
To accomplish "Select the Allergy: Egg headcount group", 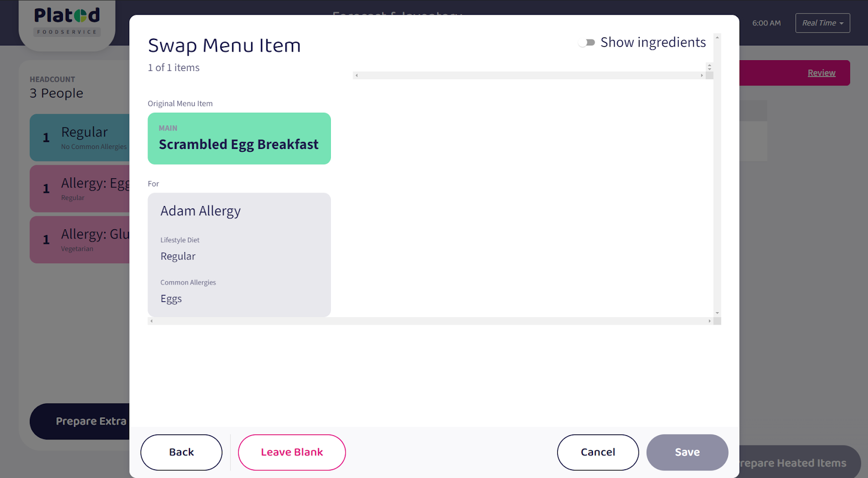I will coord(80,189).
